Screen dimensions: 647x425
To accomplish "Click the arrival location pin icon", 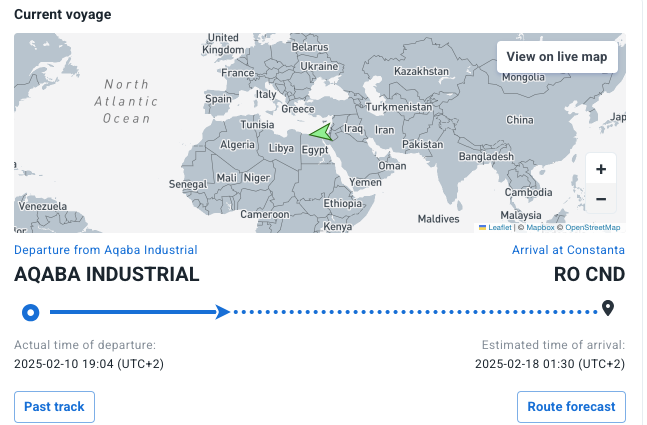I will click(607, 308).
